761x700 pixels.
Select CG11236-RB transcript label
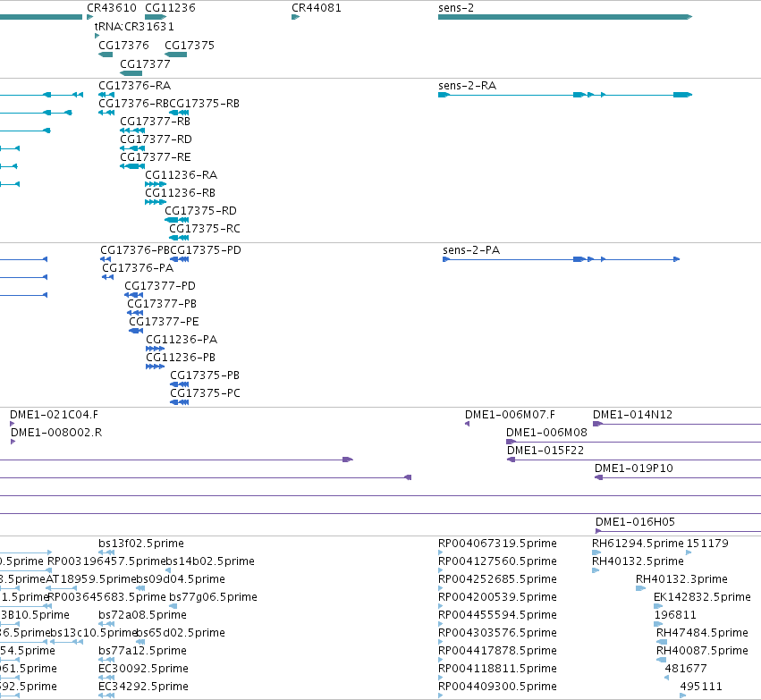pyautogui.click(x=180, y=193)
